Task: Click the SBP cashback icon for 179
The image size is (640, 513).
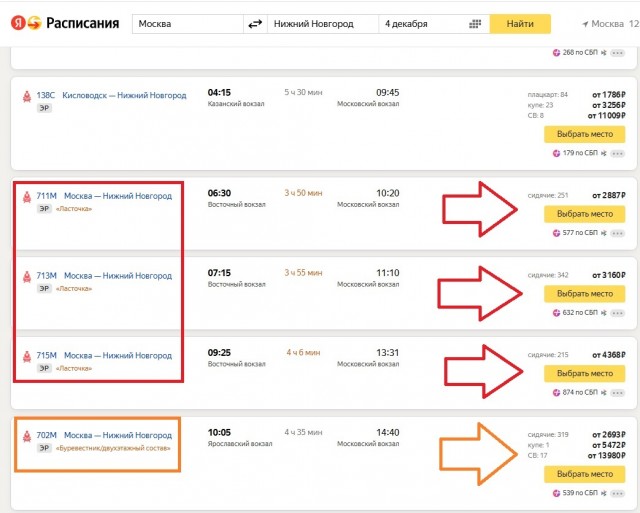Action: coord(556,153)
